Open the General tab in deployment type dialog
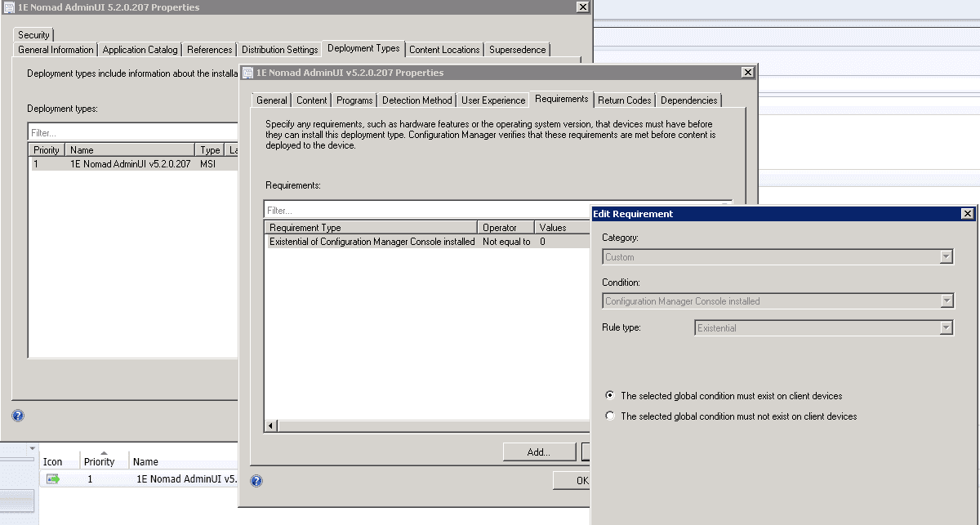Image resolution: width=980 pixels, height=525 pixels. [x=272, y=100]
